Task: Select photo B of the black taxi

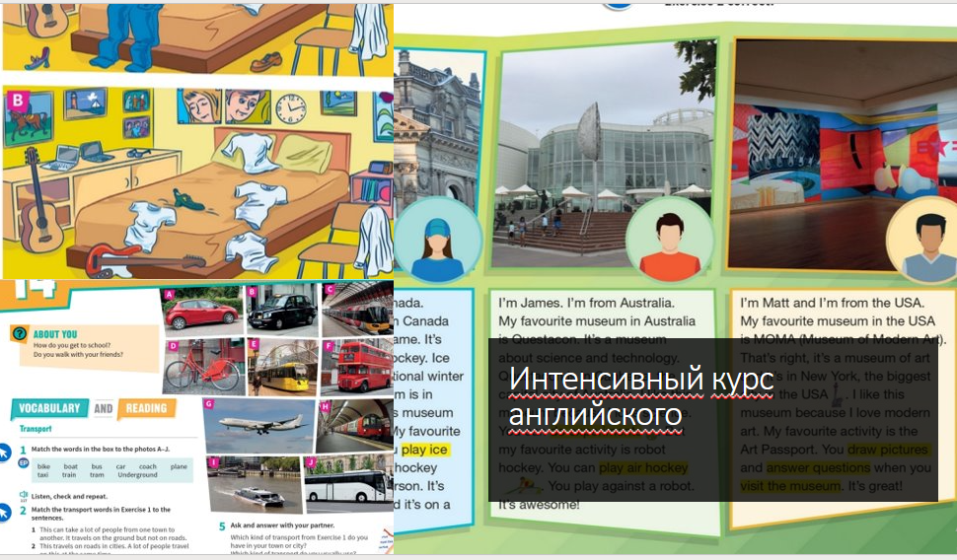Action: coord(282,308)
